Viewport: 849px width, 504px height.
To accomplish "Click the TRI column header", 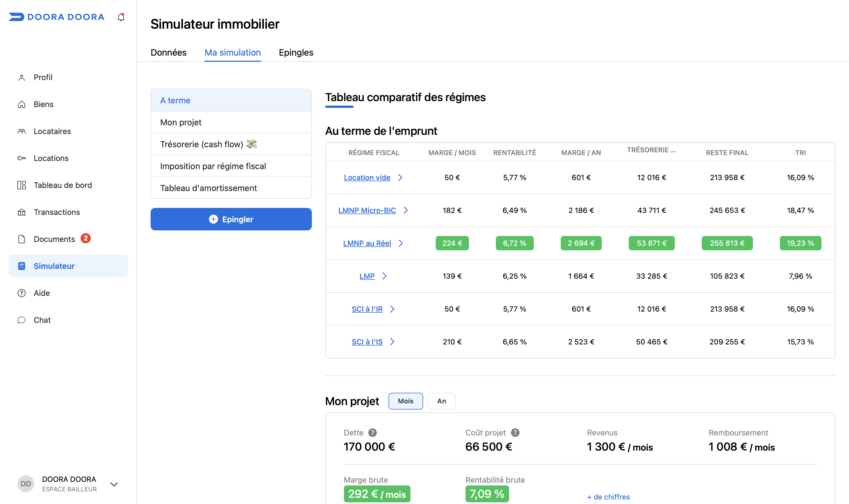I will coord(800,153).
